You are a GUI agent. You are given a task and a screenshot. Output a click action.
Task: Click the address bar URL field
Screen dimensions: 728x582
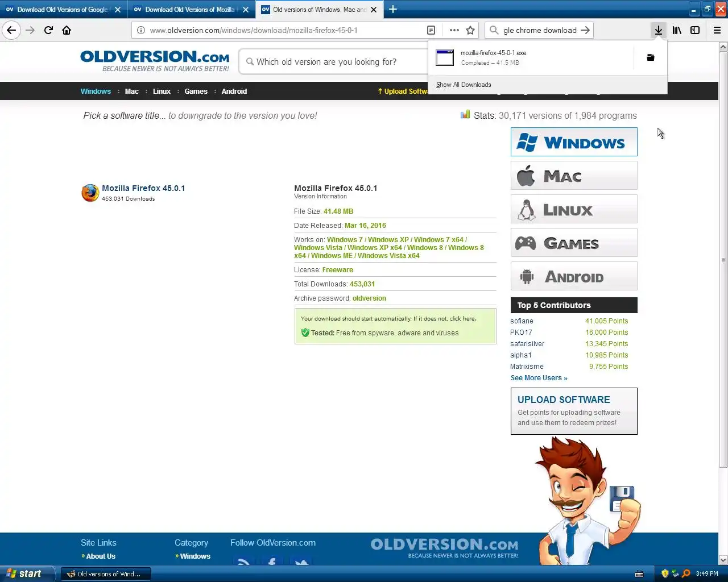click(x=284, y=30)
